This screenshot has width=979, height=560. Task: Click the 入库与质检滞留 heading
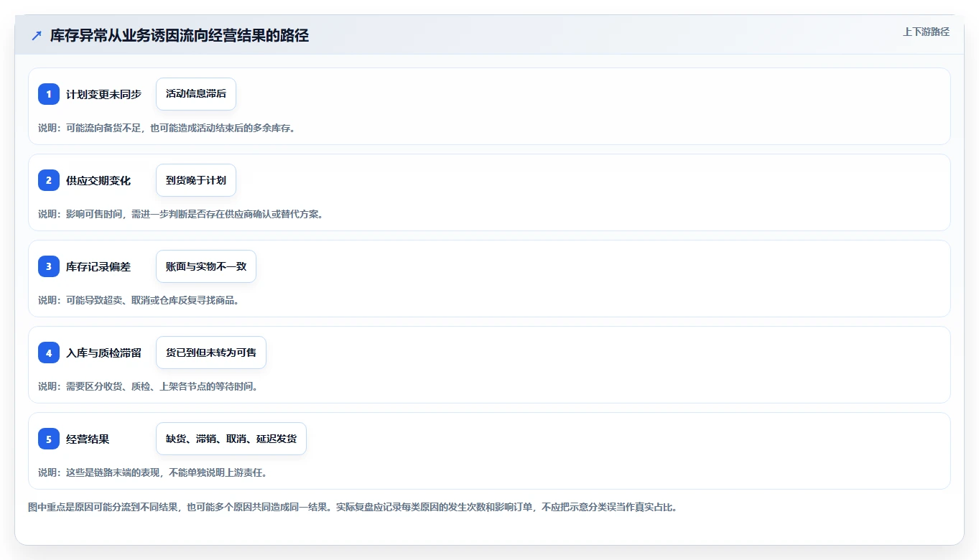pyautogui.click(x=104, y=353)
